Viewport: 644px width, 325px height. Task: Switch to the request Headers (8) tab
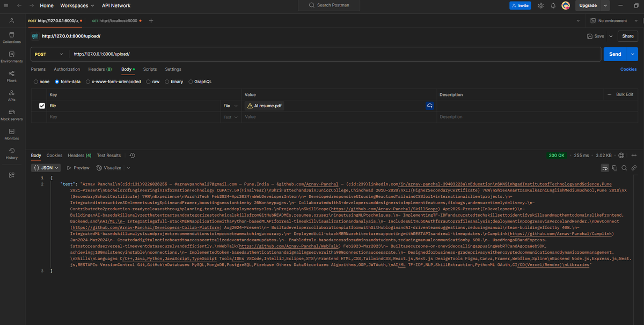pos(100,69)
